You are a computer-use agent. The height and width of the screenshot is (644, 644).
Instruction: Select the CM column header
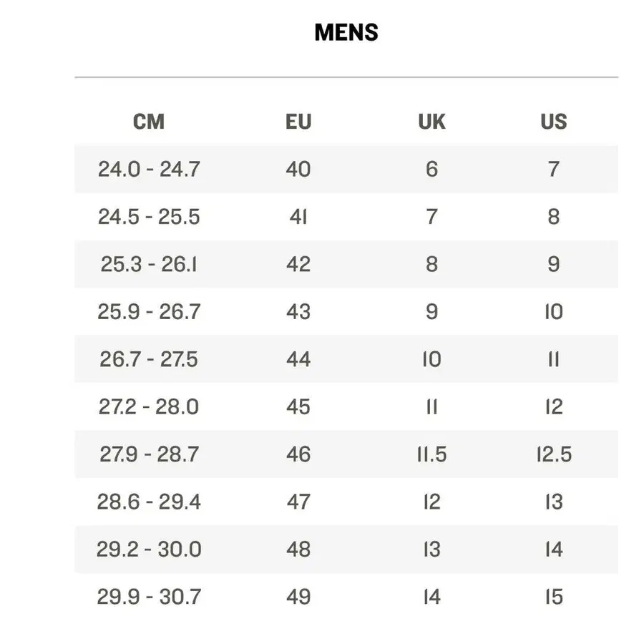149,122
